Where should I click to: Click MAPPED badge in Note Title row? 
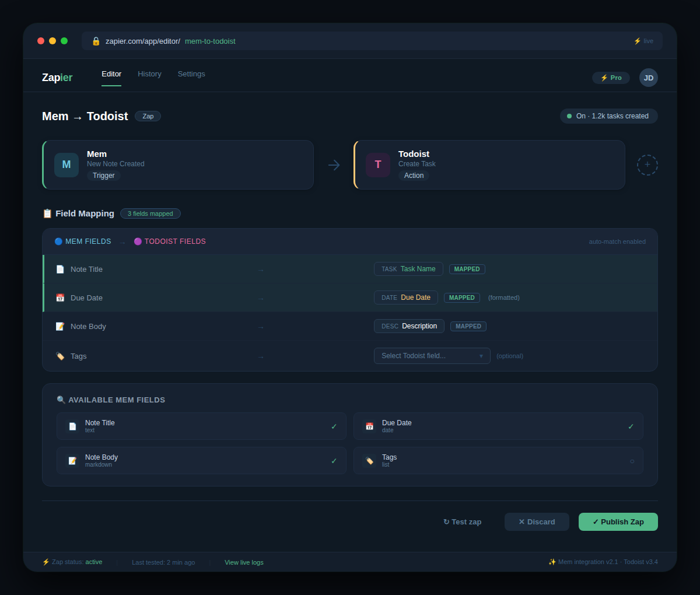pyautogui.click(x=467, y=269)
